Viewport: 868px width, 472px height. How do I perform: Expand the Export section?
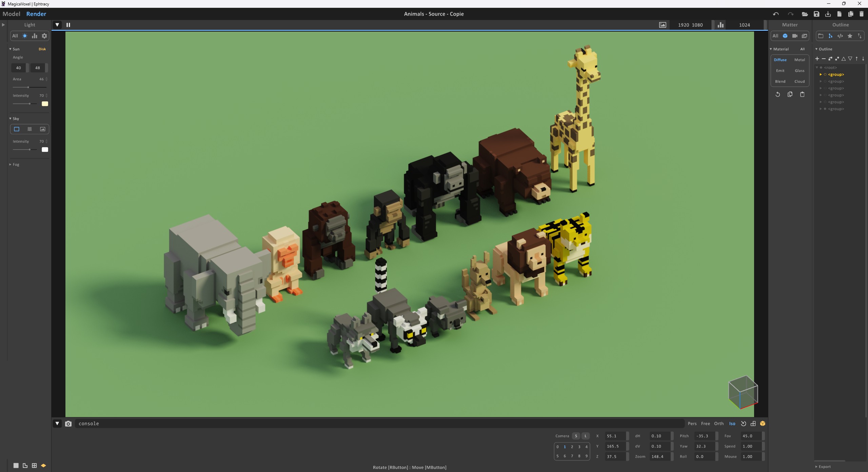pos(823,467)
